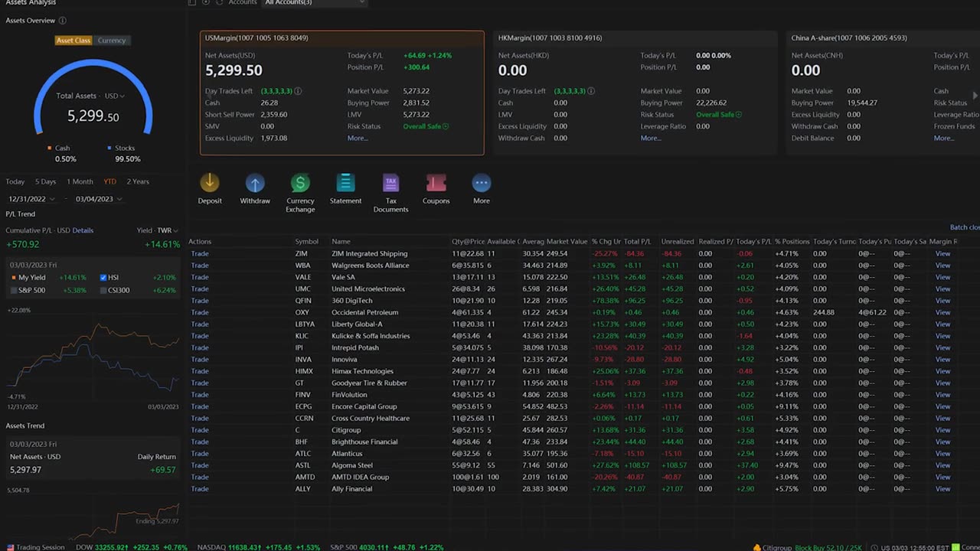Image resolution: width=980 pixels, height=551 pixels.
Task: Toggle HSI comparison checkbox
Action: click(103, 278)
